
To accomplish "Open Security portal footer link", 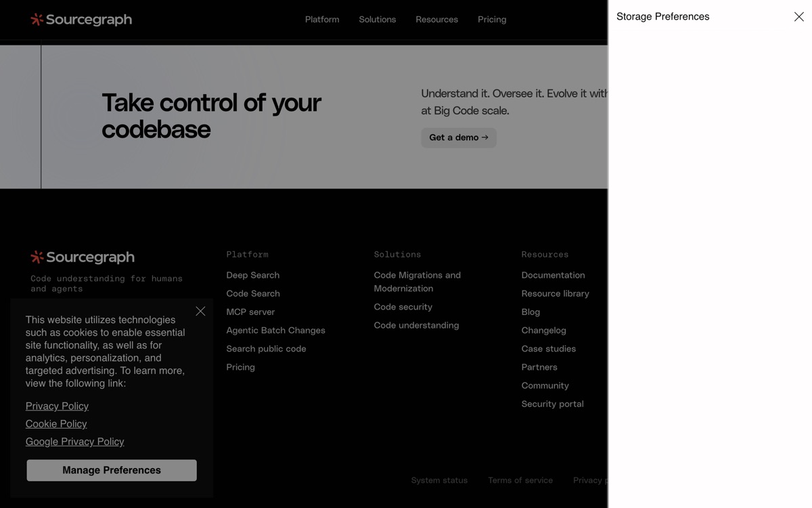I will coord(552,404).
